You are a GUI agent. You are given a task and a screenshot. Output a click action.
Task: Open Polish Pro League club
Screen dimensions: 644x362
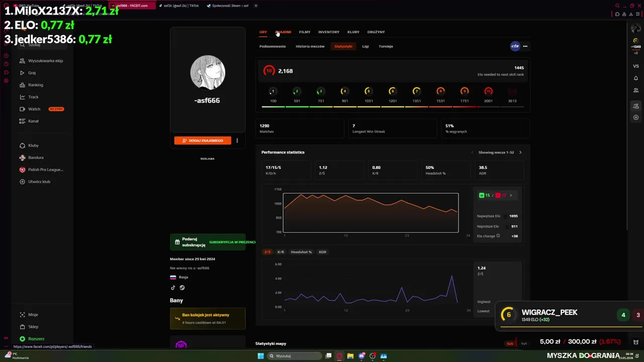pos(41,169)
